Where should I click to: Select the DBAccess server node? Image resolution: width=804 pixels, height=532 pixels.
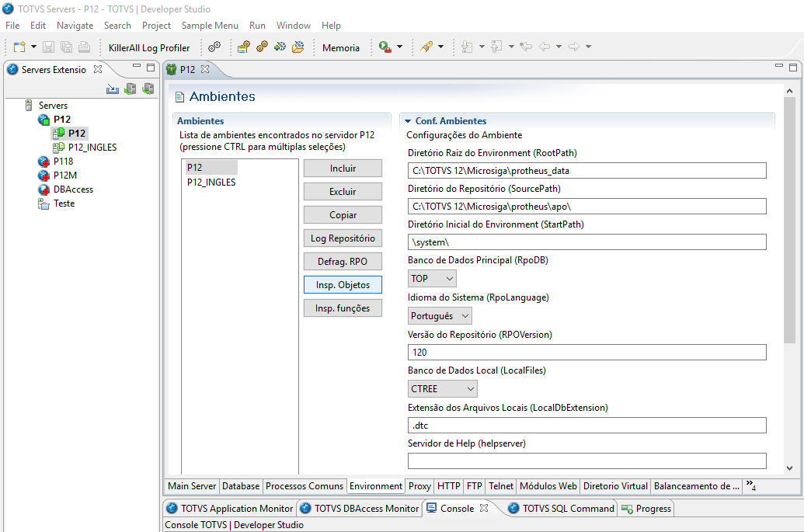pos(73,190)
